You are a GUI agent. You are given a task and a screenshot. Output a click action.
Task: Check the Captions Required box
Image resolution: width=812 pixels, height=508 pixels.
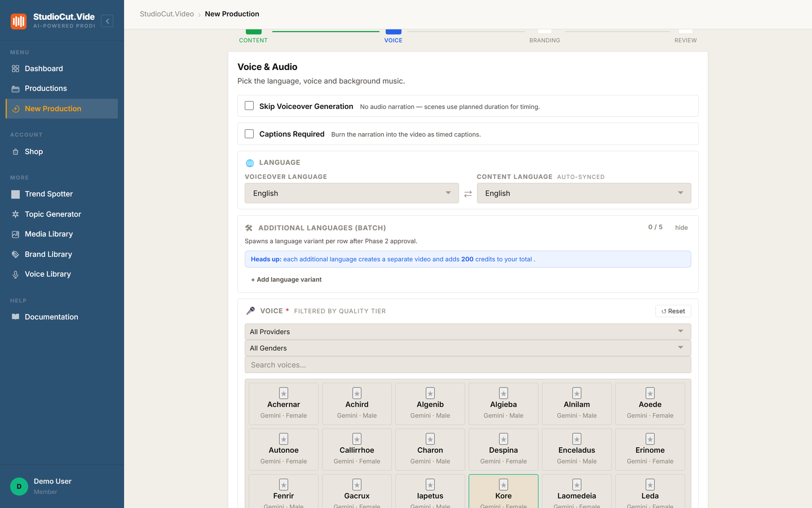[249, 134]
